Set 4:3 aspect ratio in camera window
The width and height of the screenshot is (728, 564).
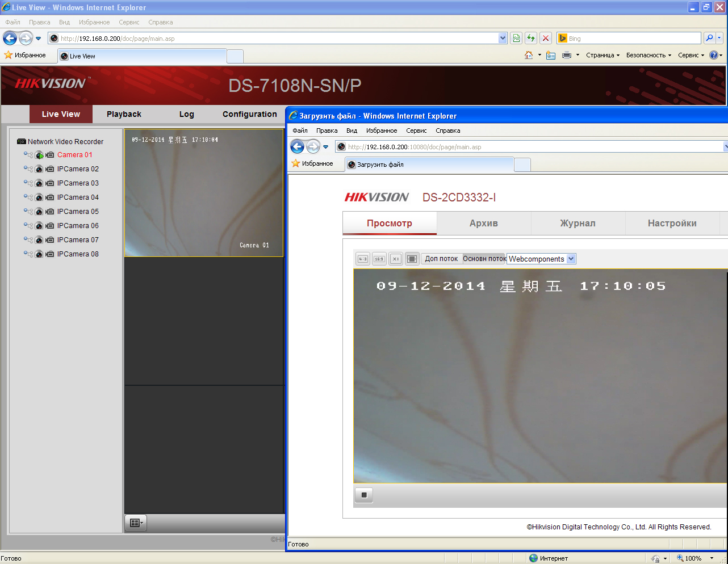coord(363,259)
